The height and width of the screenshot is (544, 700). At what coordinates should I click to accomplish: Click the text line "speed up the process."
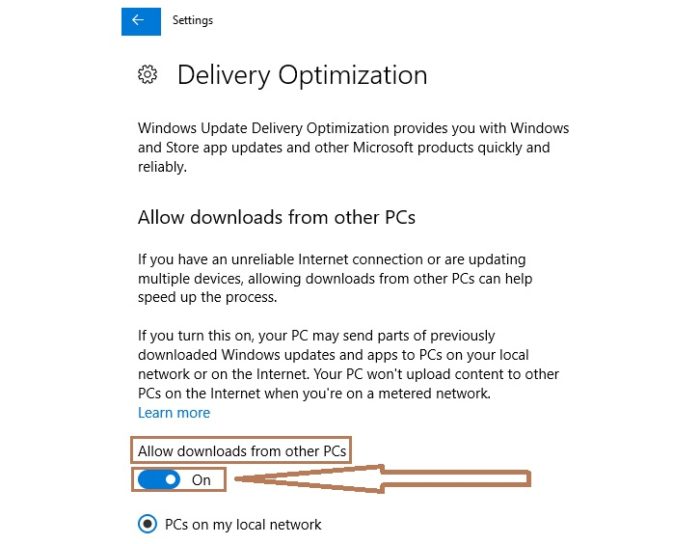(x=207, y=297)
